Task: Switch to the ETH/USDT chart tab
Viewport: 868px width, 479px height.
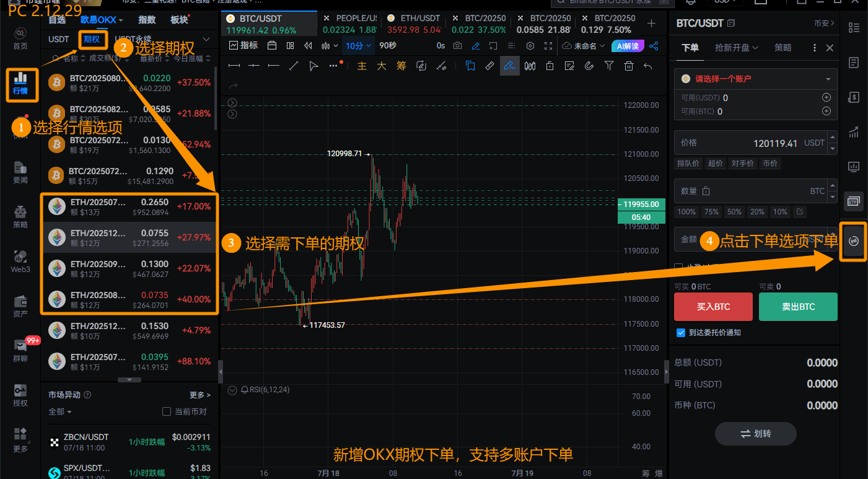Action: (414, 24)
